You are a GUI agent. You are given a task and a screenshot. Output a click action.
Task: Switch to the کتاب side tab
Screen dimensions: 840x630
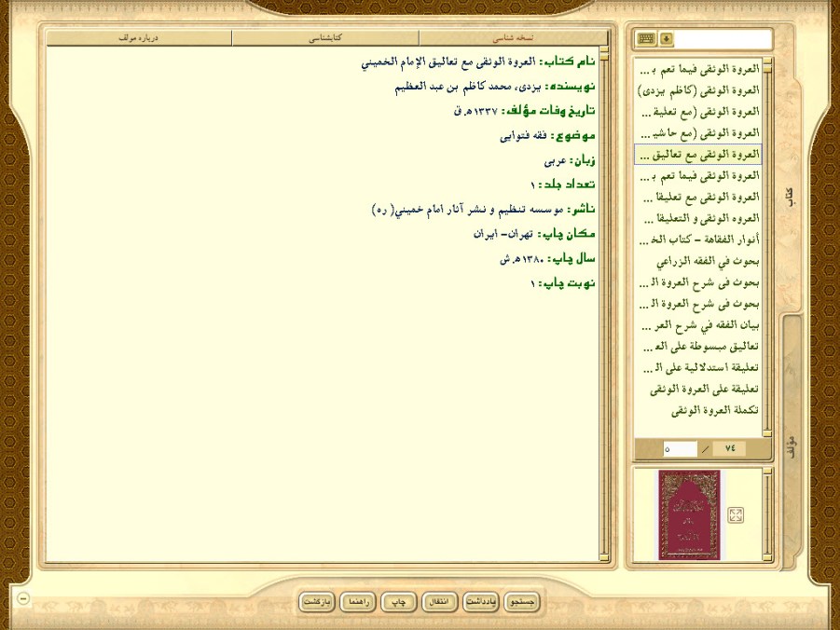click(790, 196)
